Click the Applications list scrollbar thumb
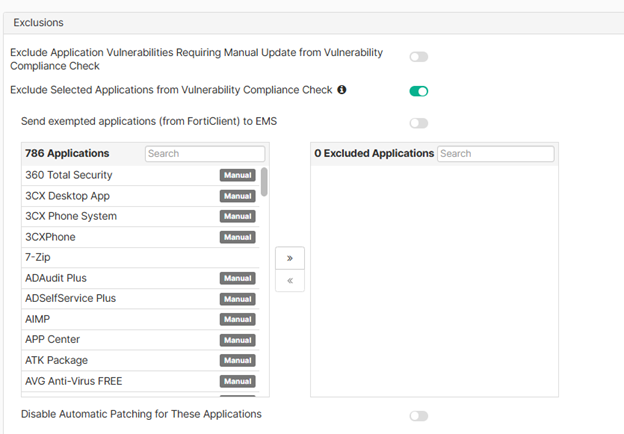Viewport: 624px width, 434px height. point(264,181)
